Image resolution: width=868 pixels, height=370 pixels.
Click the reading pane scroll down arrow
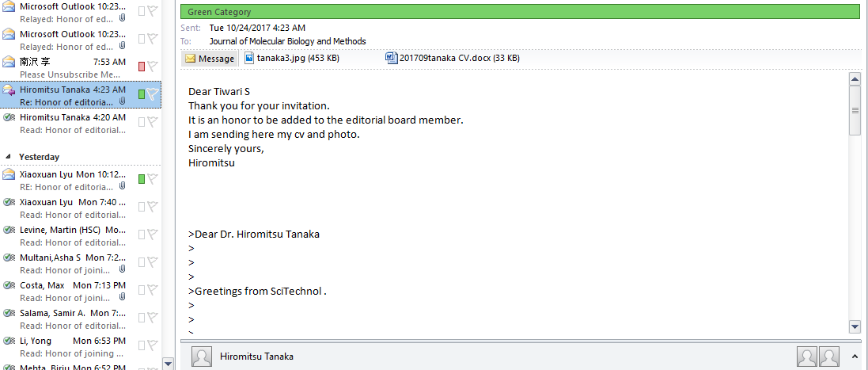855,326
